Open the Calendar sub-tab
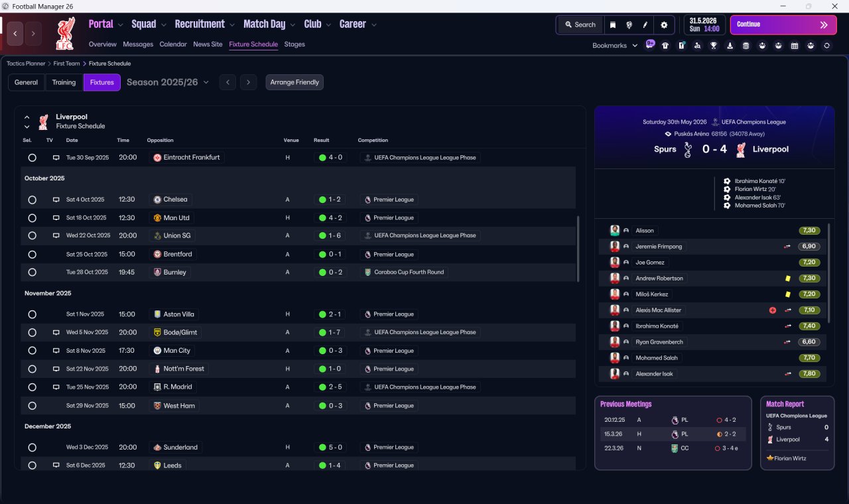Viewport: 849px width, 504px height. [173, 44]
